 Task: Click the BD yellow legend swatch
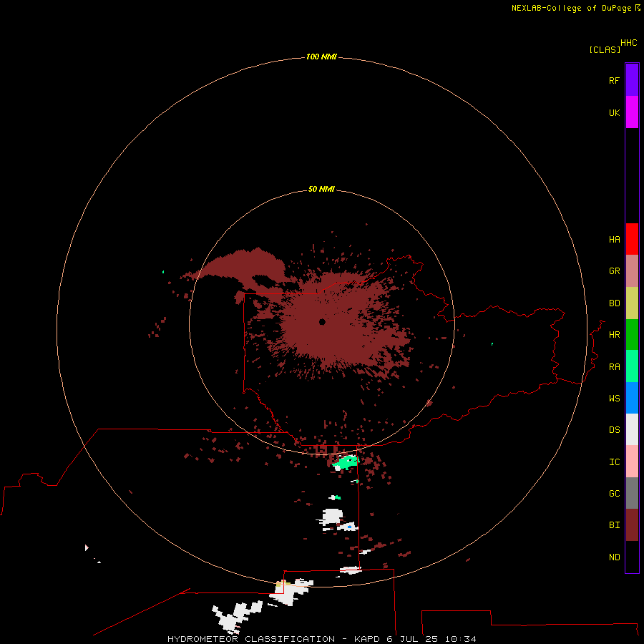pyautogui.click(x=632, y=303)
